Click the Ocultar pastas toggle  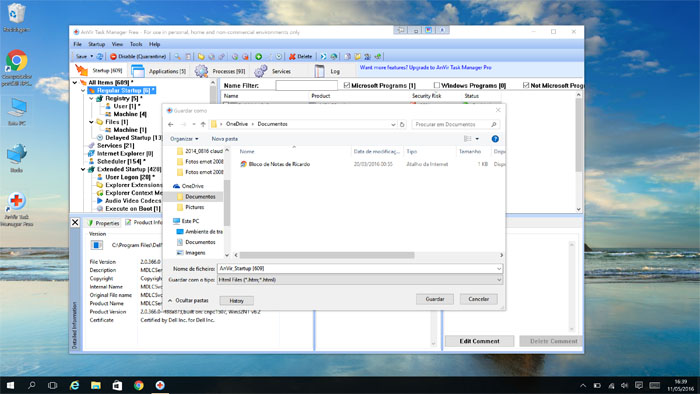click(x=188, y=300)
